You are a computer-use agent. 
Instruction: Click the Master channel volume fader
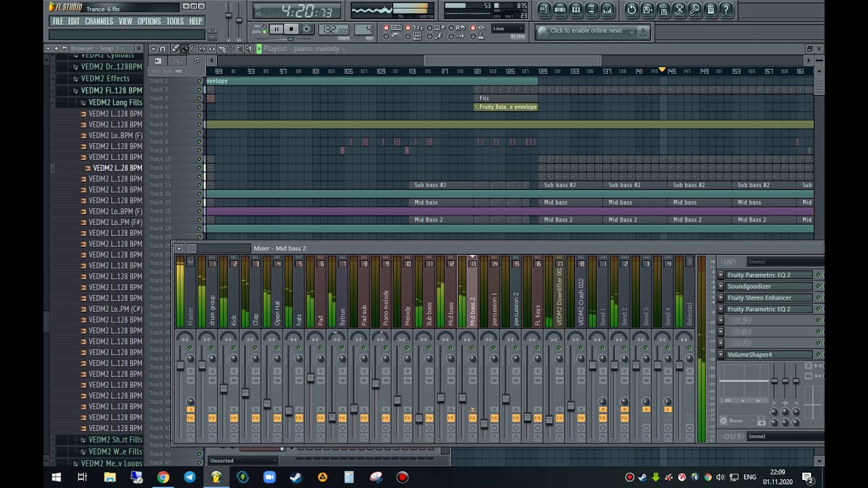point(180,366)
